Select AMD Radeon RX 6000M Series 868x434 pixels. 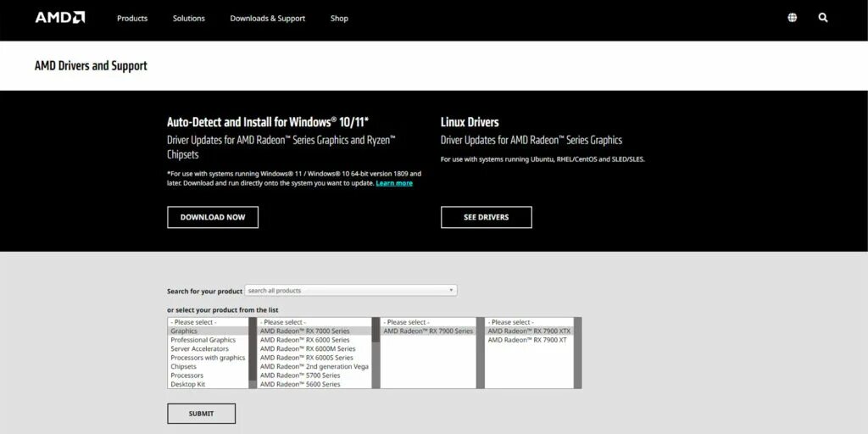pos(314,348)
